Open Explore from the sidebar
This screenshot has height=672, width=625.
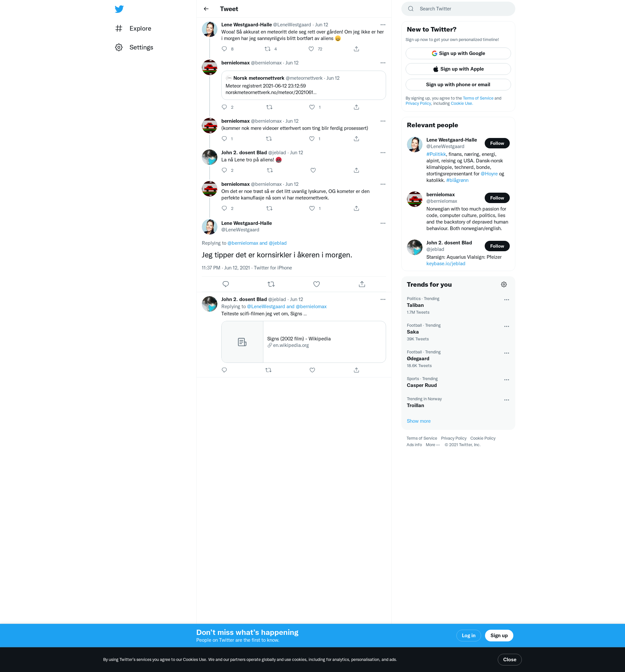(x=133, y=28)
